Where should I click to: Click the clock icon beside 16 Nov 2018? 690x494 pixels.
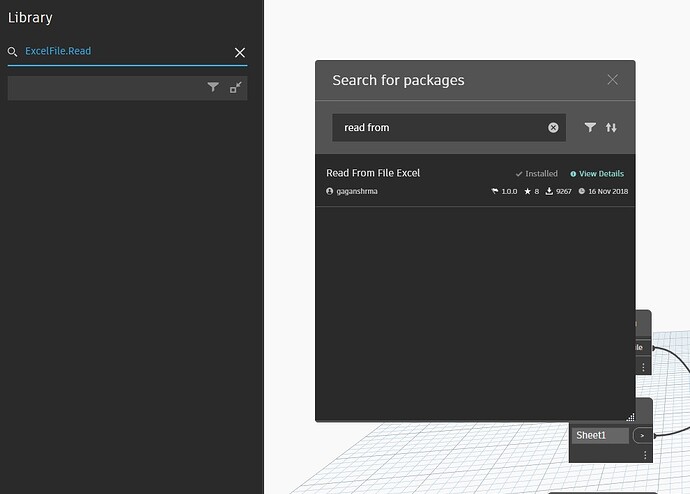tap(582, 191)
